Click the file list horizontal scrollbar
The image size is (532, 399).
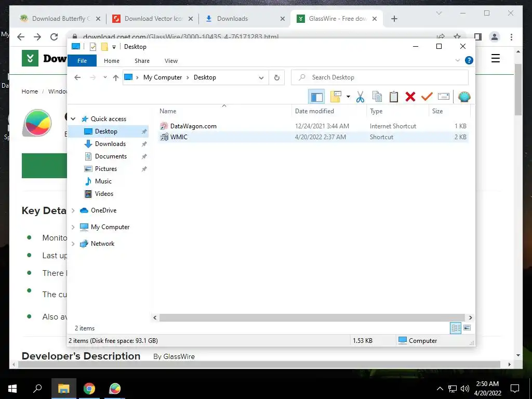point(312,317)
